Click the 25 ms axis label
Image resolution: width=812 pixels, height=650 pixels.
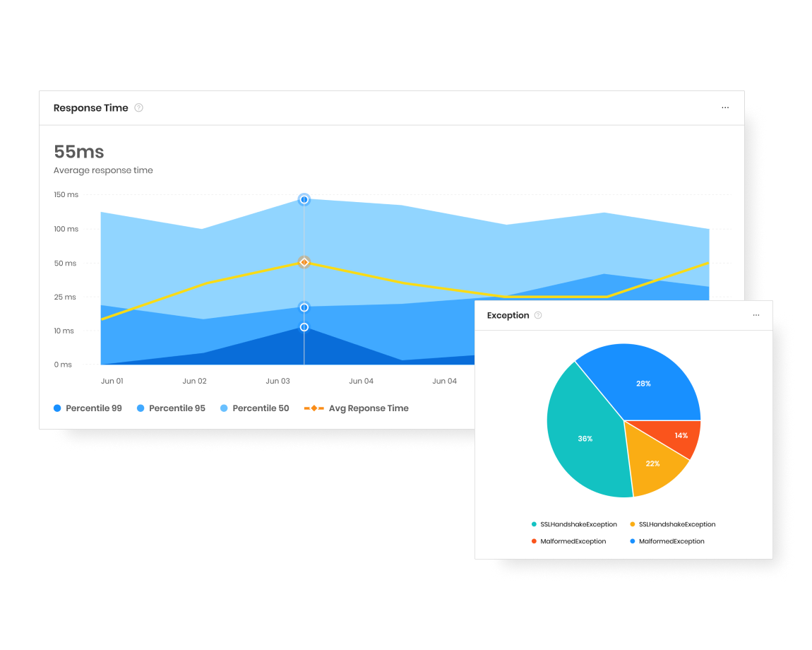(65, 297)
